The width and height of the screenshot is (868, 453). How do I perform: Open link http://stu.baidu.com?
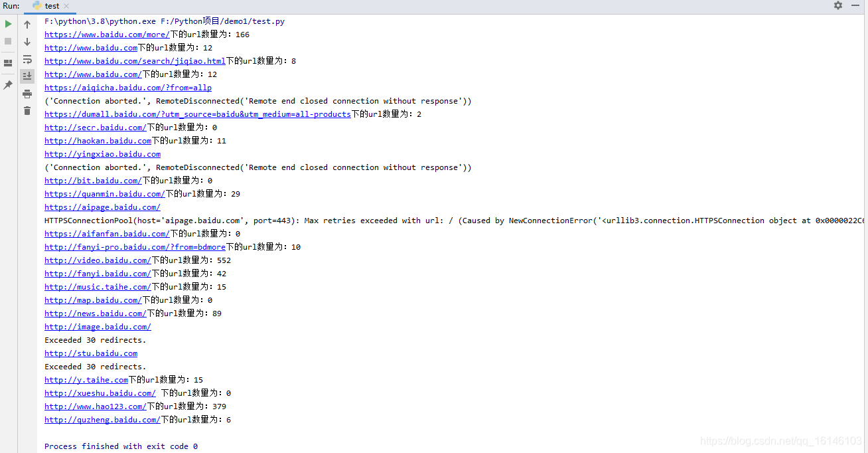pos(91,353)
